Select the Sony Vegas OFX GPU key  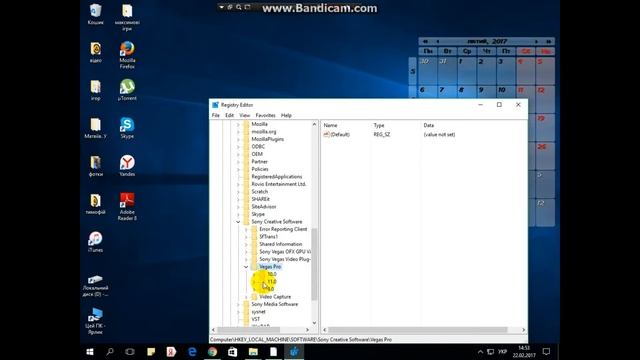click(284, 251)
